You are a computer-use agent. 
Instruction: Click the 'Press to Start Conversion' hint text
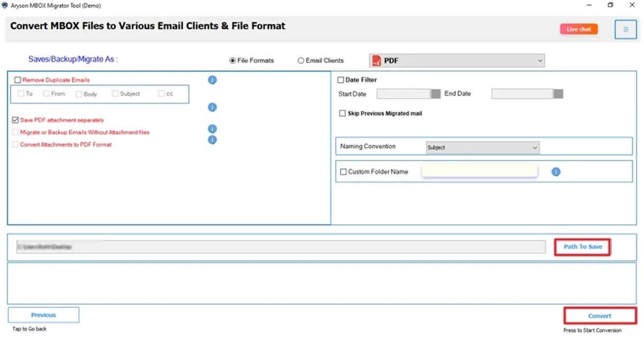(x=592, y=330)
